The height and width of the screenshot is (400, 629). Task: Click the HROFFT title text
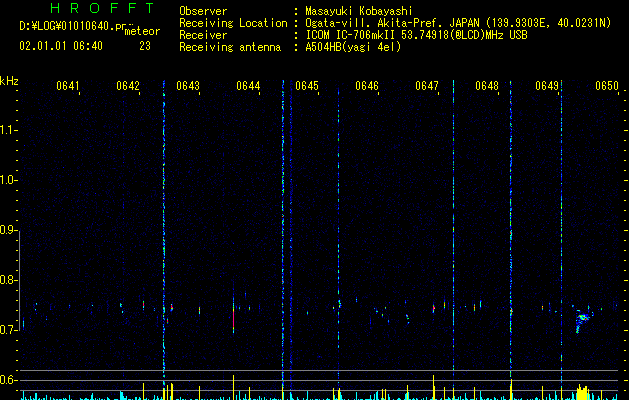pos(103,8)
